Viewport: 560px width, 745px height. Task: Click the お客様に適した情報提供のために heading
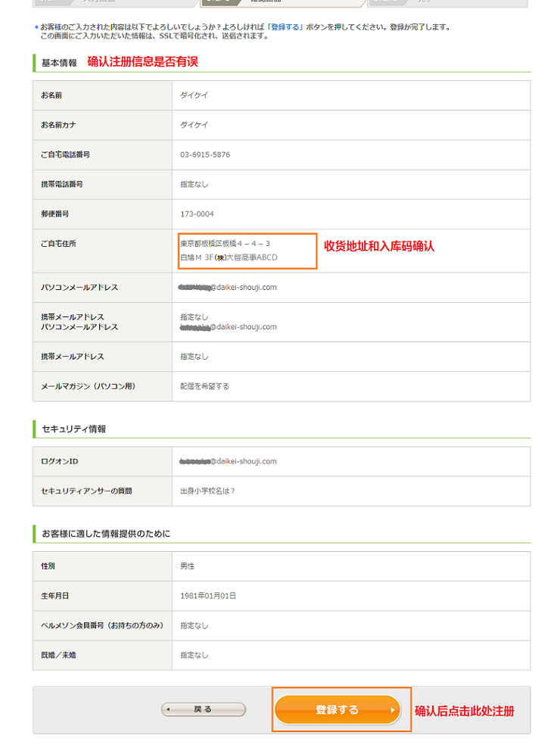click(x=106, y=534)
